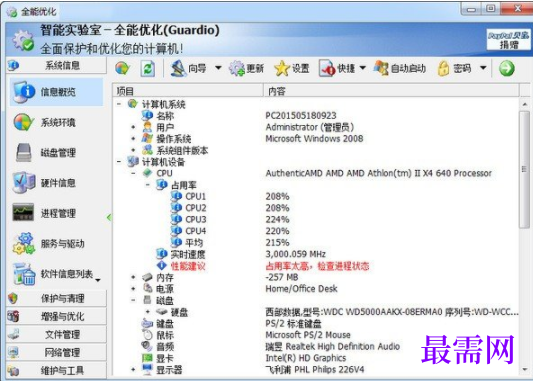
Task: Switch to 网络管理 panel tab
Action: point(56,352)
